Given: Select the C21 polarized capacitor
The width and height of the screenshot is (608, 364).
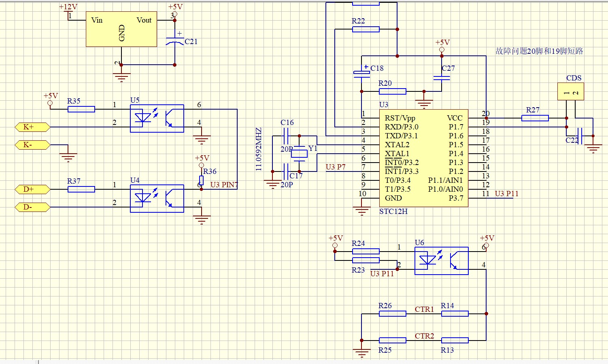Looking at the screenshot, I should pos(175,41).
